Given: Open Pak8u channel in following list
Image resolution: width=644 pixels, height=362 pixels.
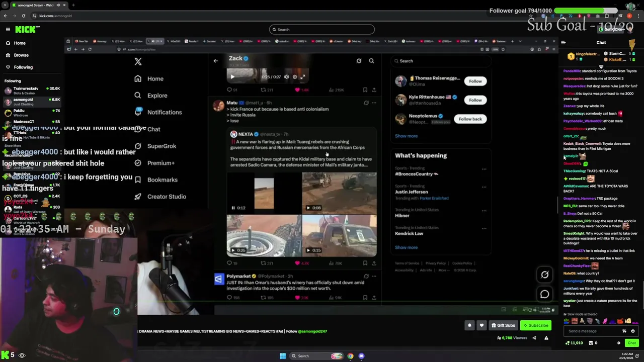Looking at the screenshot, I should (31, 113).
